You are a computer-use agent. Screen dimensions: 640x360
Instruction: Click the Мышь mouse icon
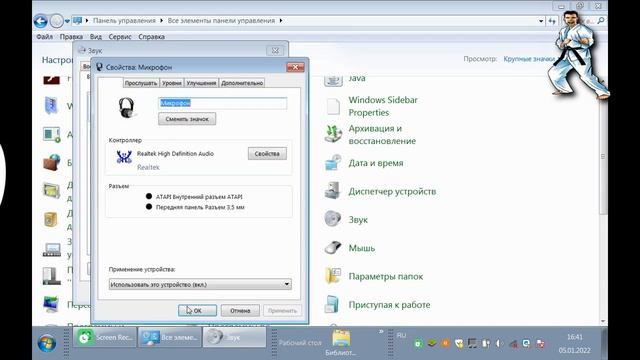point(333,248)
